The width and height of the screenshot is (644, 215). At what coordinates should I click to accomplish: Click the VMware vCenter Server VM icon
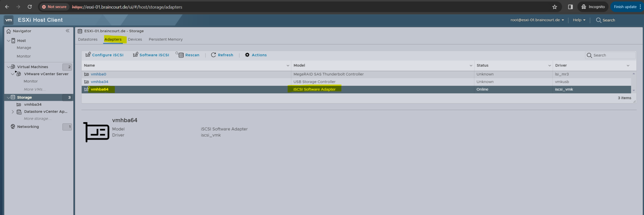[x=19, y=74]
